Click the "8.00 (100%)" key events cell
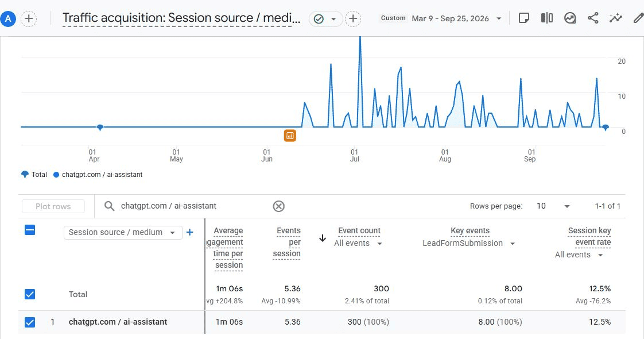The height and width of the screenshot is (339, 644). tap(501, 322)
